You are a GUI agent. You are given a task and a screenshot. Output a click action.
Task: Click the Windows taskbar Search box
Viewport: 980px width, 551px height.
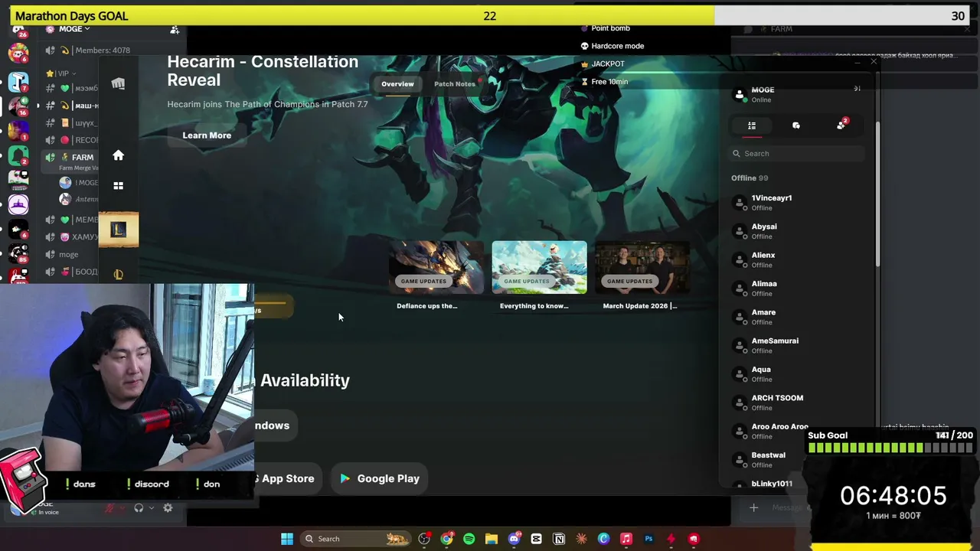354,539
